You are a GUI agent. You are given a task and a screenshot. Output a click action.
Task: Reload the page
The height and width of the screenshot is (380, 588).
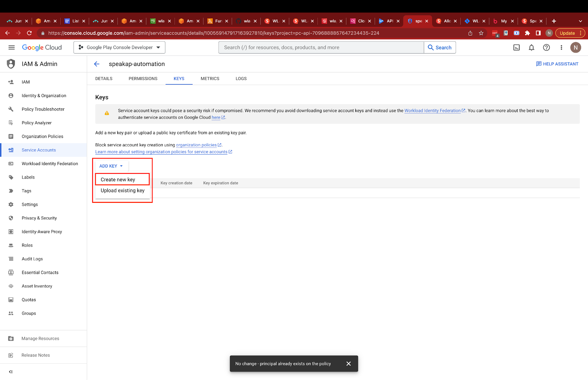tap(29, 33)
